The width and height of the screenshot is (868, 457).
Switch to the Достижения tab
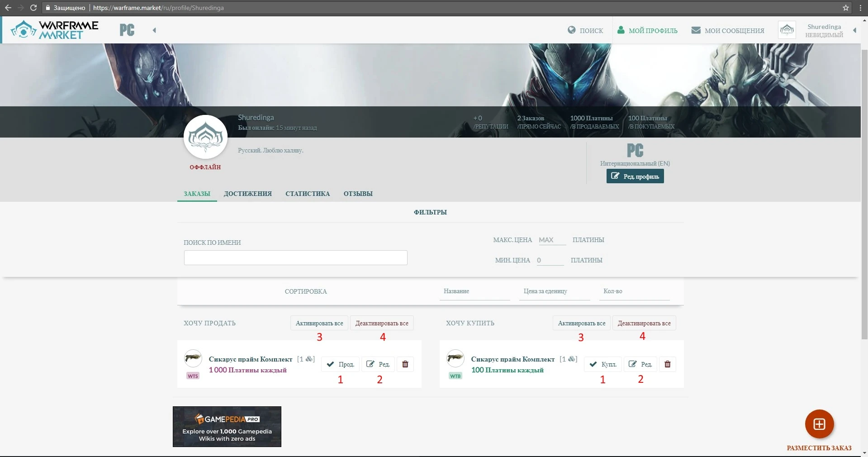click(248, 194)
